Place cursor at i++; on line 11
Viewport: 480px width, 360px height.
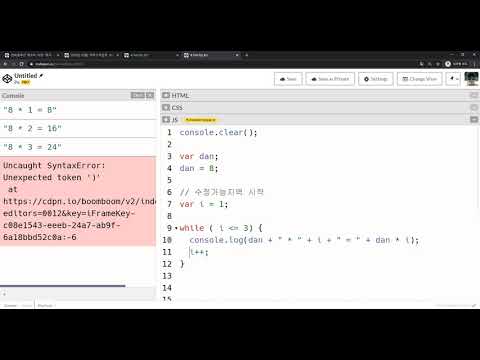tap(199, 252)
